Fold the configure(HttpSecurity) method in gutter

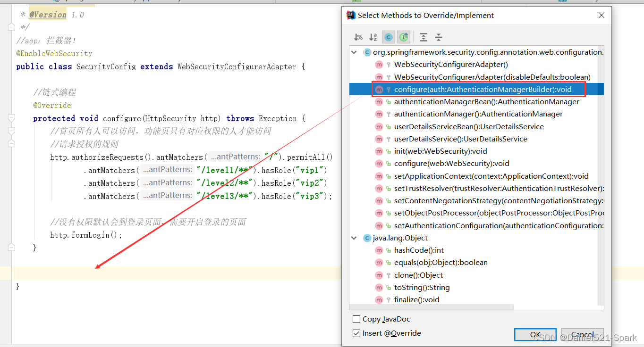12,118
